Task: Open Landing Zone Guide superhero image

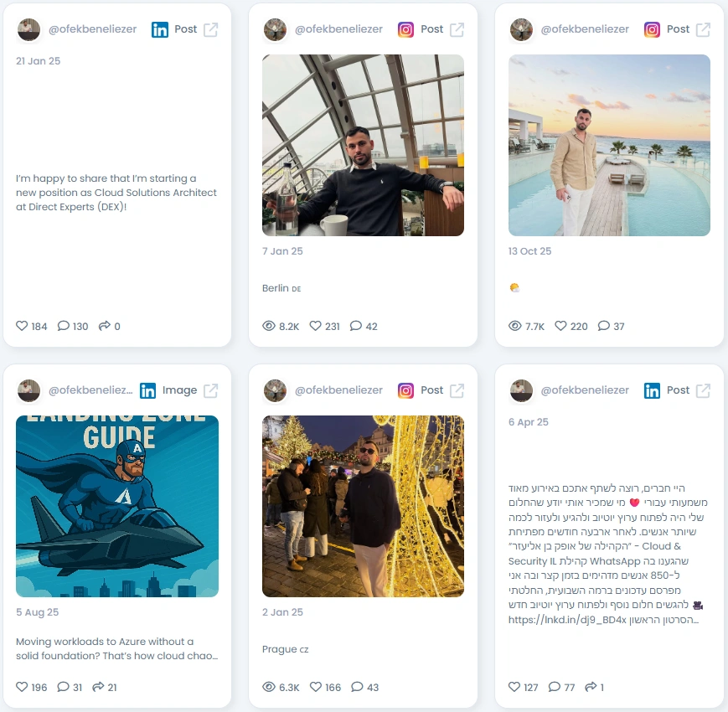Action: coord(117,506)
